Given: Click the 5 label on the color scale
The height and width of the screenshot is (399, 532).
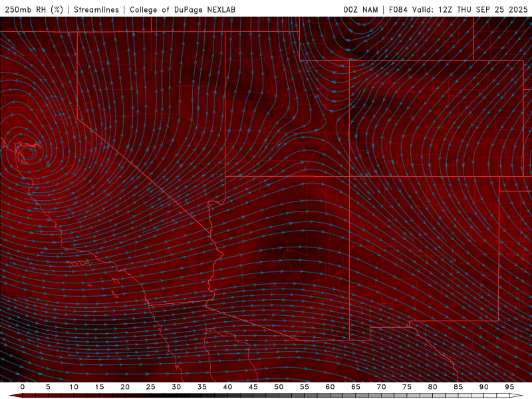Looking at the screenshot, I should [48, 387].
